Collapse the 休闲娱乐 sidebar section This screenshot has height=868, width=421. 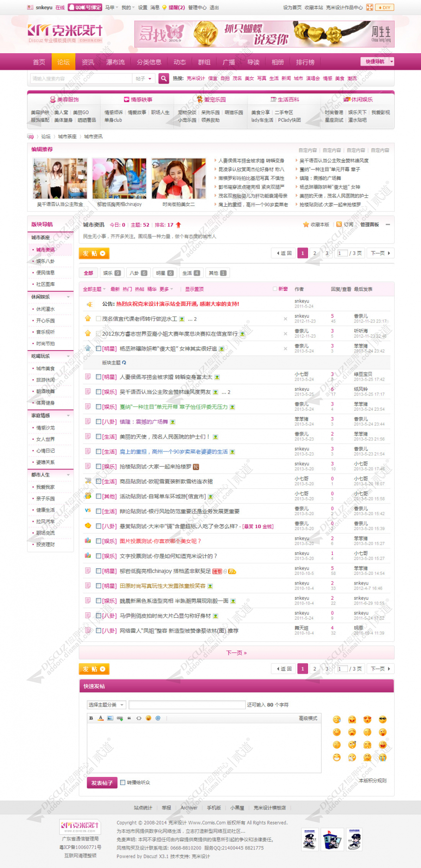pos(68,297)
